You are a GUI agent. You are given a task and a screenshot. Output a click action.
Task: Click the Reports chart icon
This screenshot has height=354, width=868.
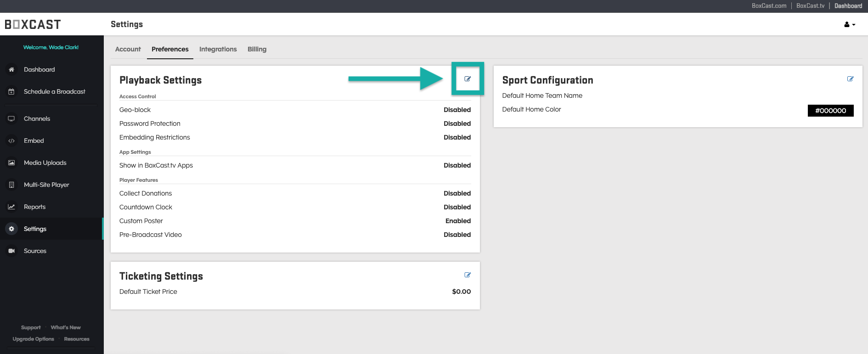coord(11,207)
